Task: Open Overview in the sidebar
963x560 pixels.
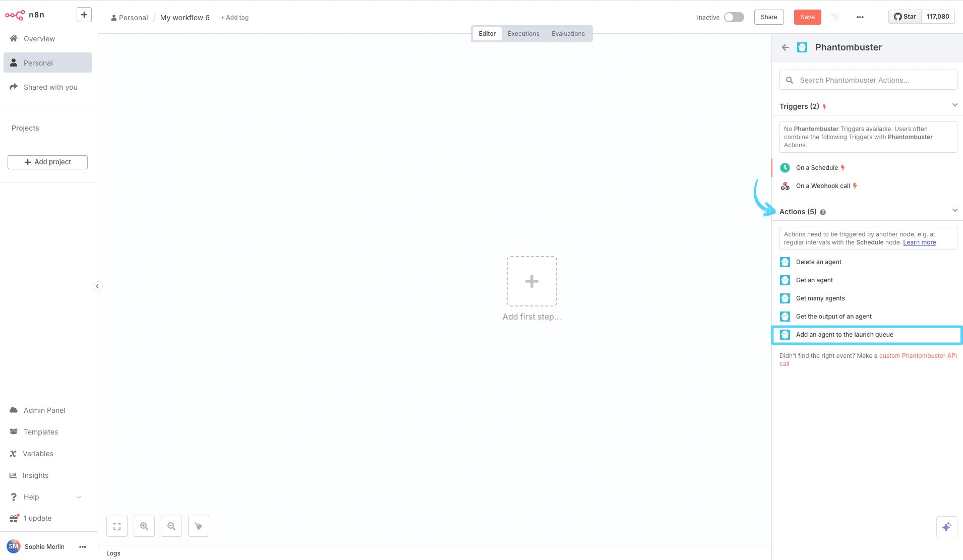Action: click(x=47, y=39)
